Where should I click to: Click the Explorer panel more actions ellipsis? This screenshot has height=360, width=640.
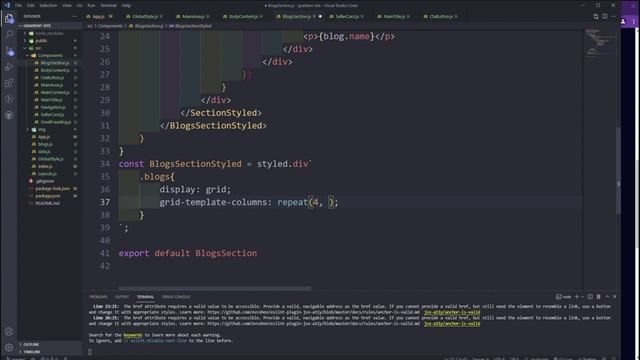point(74,16)
